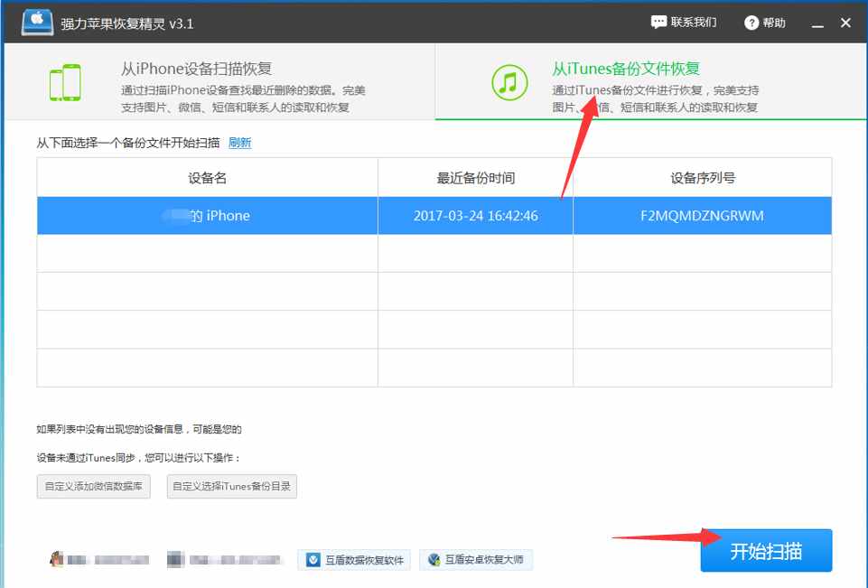Click the green iTunes music note icon
The width and height of the screenshot is (868, 588).
(507, 81)
